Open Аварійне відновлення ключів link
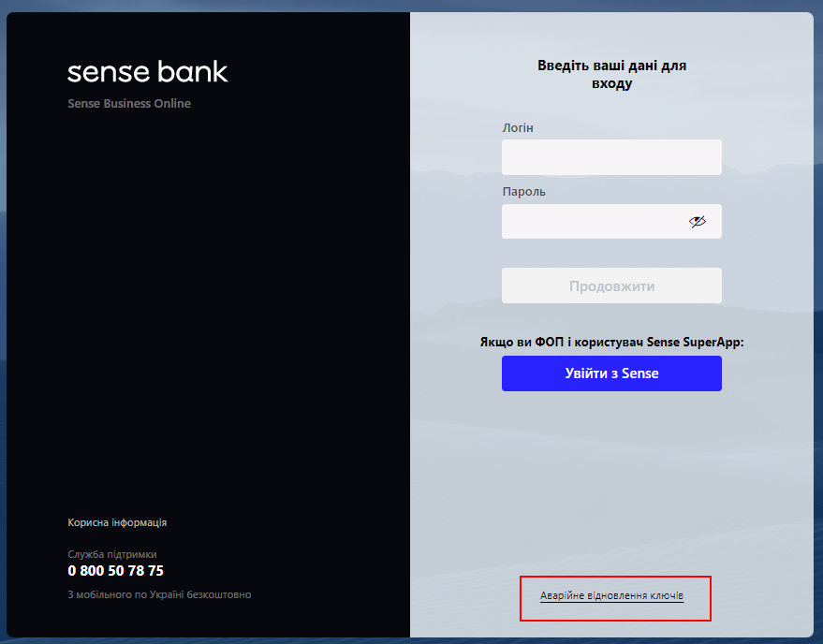 coord(611,595)
